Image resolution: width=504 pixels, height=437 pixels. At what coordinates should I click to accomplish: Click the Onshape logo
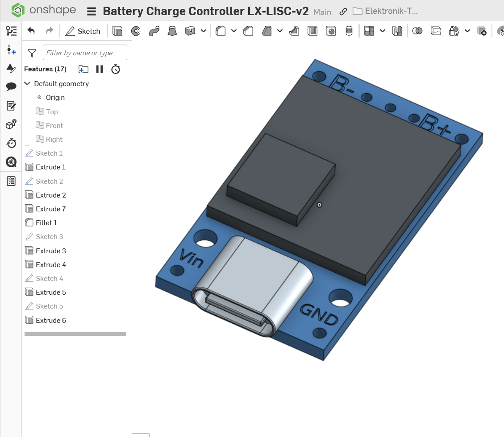pyautogui.click(x=43, y=10)
